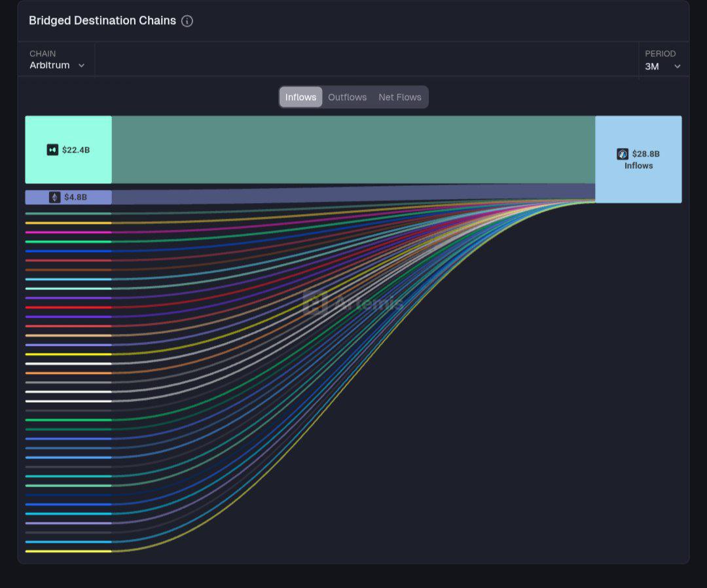Click the Arbitrum icon beside $28.8B
This screenshot has width=707, height=588.
click(623, 154)
